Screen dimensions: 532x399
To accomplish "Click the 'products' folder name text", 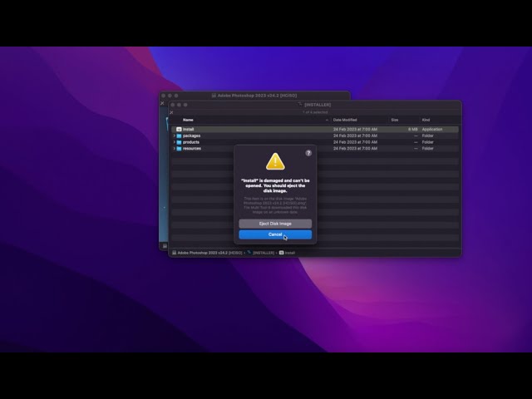I will 191,142.
